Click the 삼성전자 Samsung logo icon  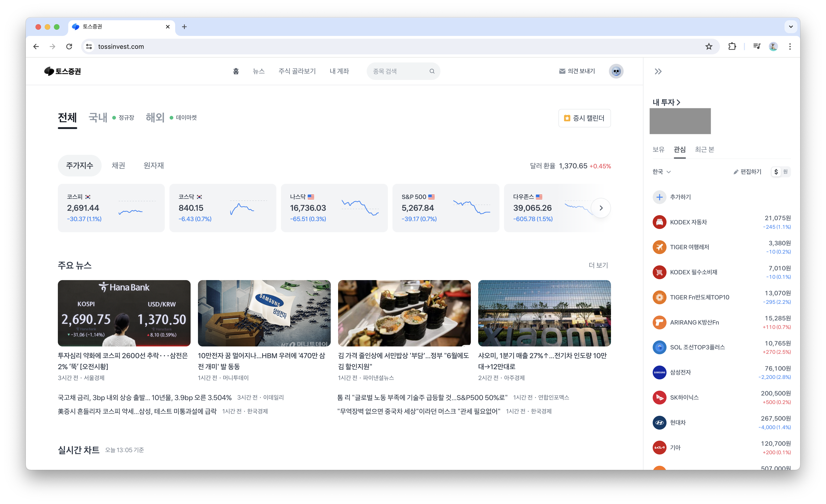(659, 372)
